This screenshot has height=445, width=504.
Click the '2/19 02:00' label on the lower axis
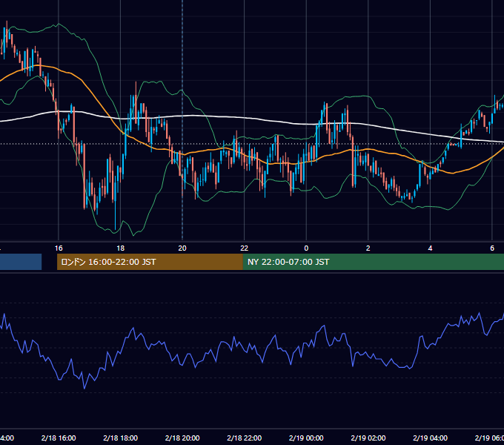click(368, 438)
